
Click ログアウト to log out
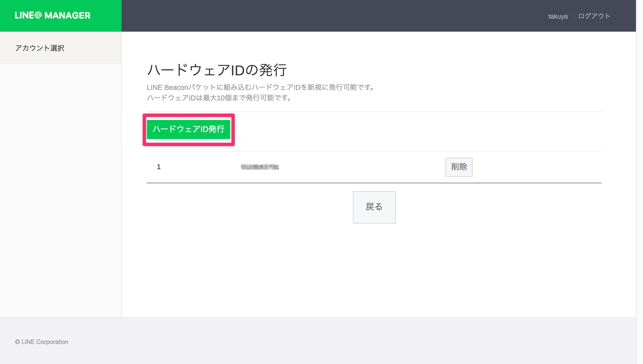tap(594, 16)
